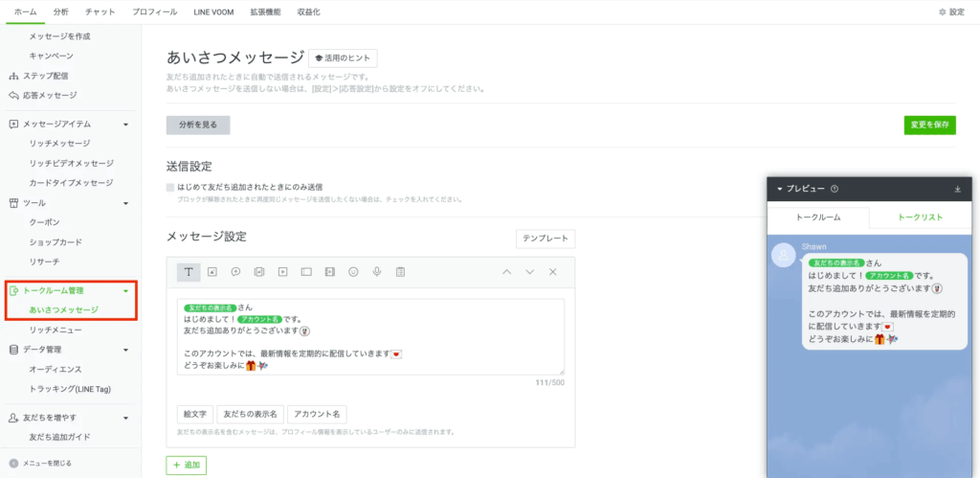
Task: Open the 拡張機能 tab
Action: (265, 11)
